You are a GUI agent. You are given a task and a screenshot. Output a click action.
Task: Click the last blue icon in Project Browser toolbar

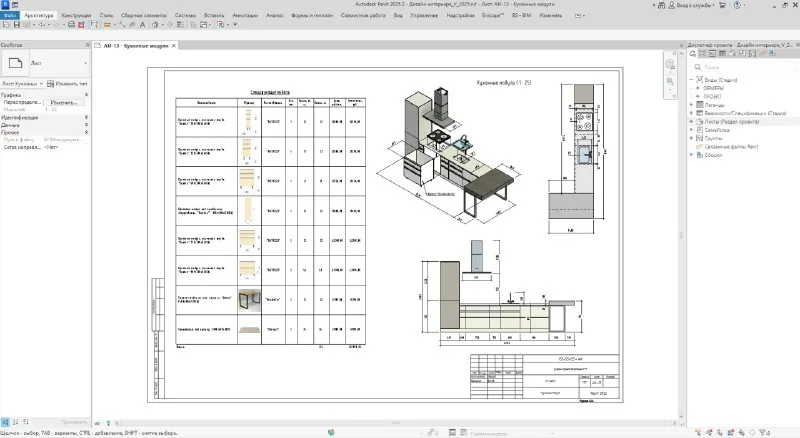tap(772, 53)
